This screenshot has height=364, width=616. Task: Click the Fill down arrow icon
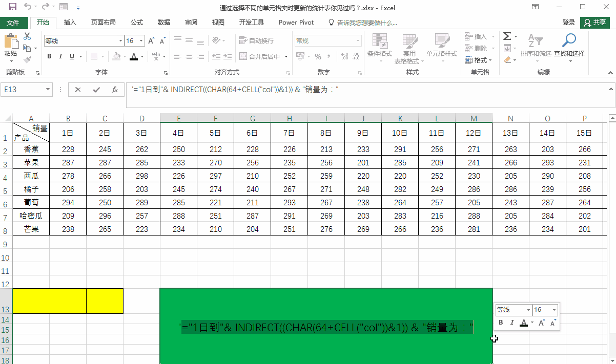pos(507,48)
